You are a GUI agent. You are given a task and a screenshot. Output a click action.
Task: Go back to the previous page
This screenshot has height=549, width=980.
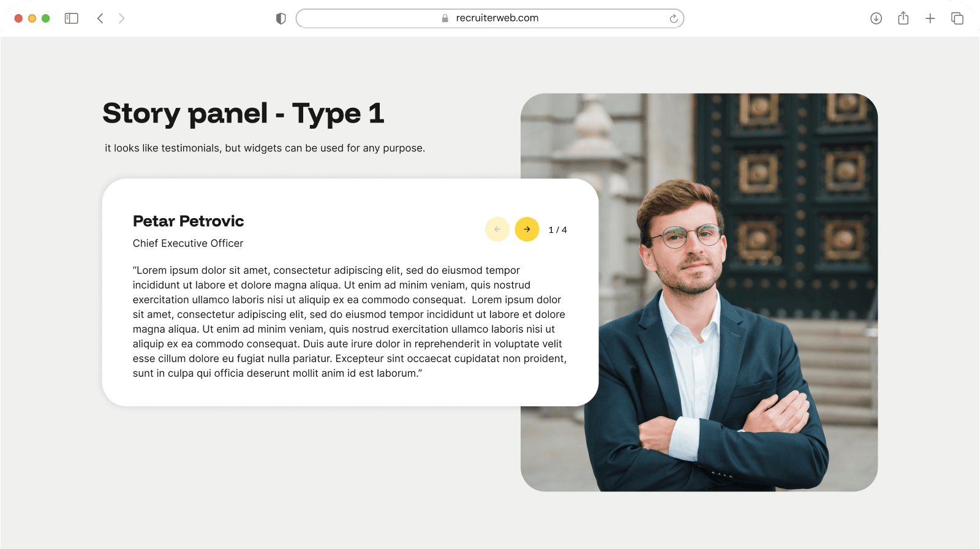[x=100, y=18]
